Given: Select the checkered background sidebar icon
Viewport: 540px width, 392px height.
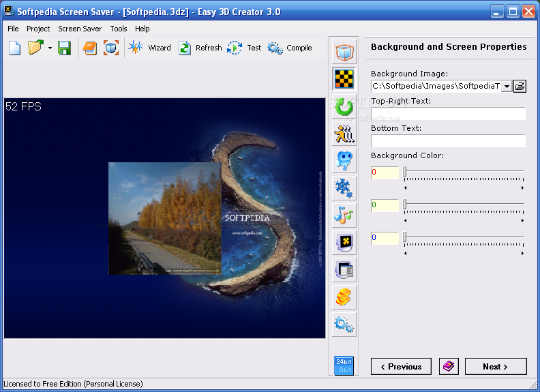Looking at the screenshot, I should pos(344,79).
